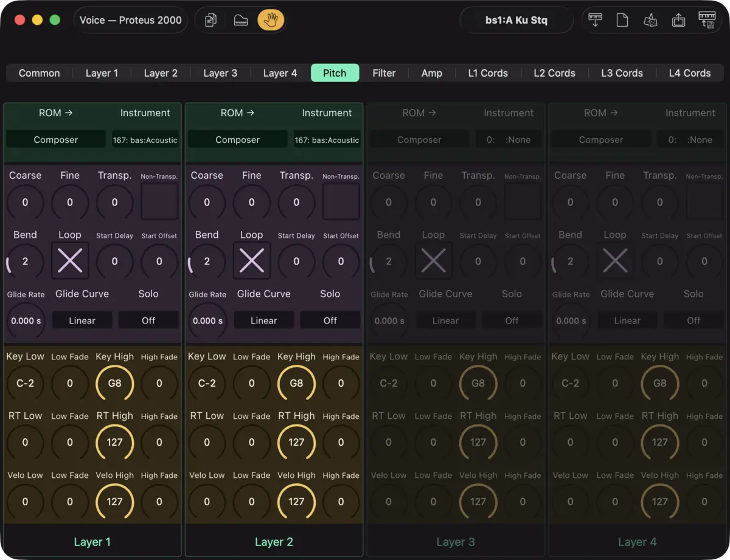This screenshot has height=560, width=730.
Task: Open the L1 Cords tab
Action: [x=488, y=73]
